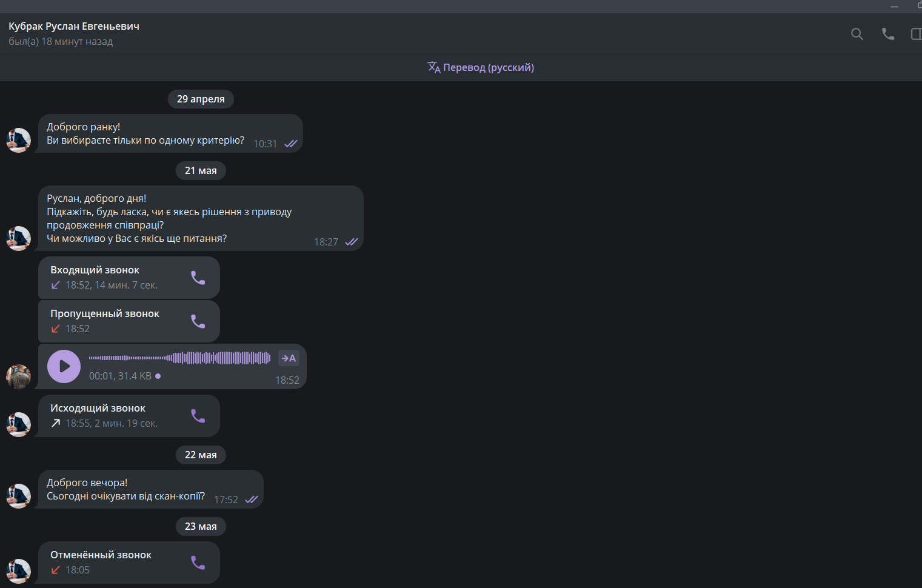Screen dimensions: 922x588
Task: Open profile of Кубрак Руслан Евгеньевич
Action: (x=74, y=26)
